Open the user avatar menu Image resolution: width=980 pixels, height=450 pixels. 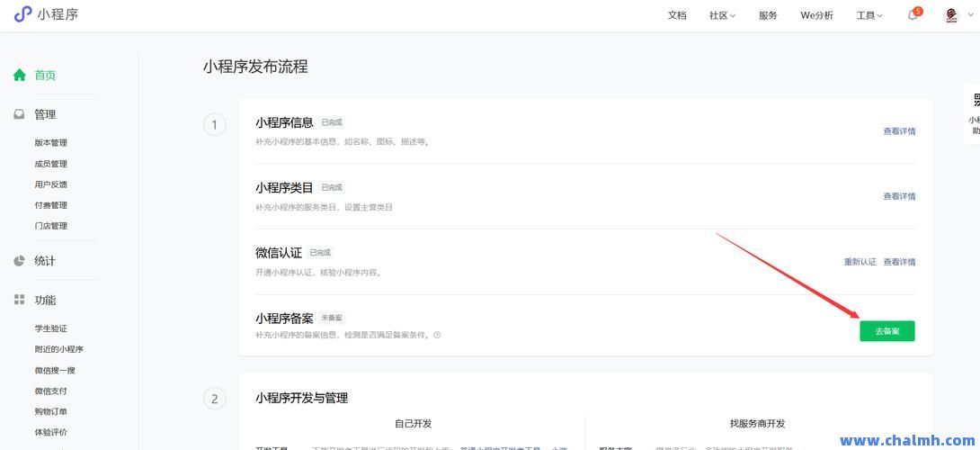pos(951,15)
